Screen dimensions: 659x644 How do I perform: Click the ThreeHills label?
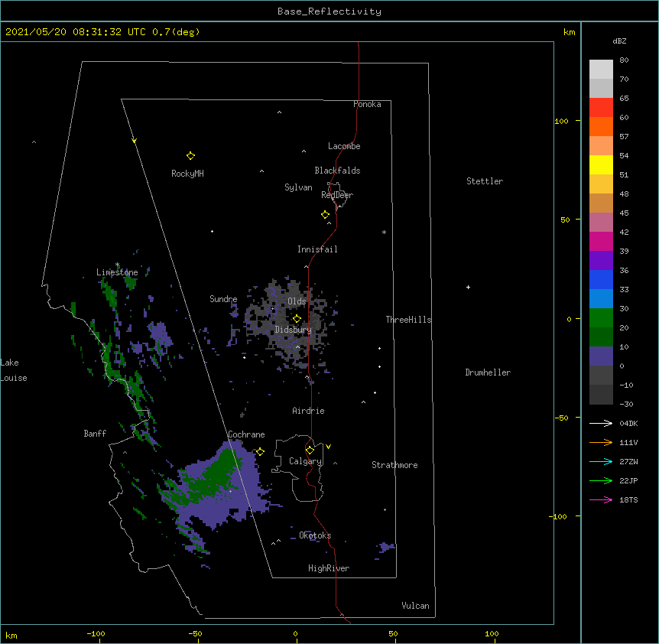(x=408, y=320)
